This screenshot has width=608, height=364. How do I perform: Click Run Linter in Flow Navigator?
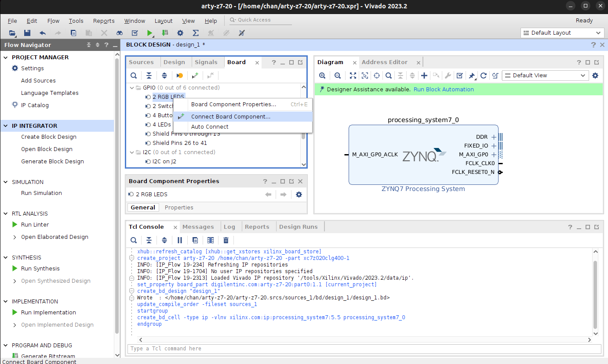click(x=35, y=225)
